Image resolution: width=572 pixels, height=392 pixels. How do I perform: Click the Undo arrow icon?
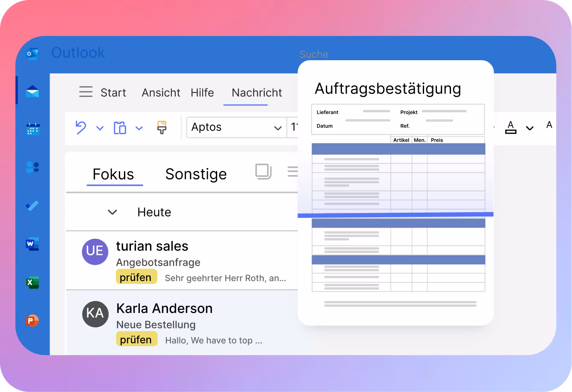pos(81,128)
